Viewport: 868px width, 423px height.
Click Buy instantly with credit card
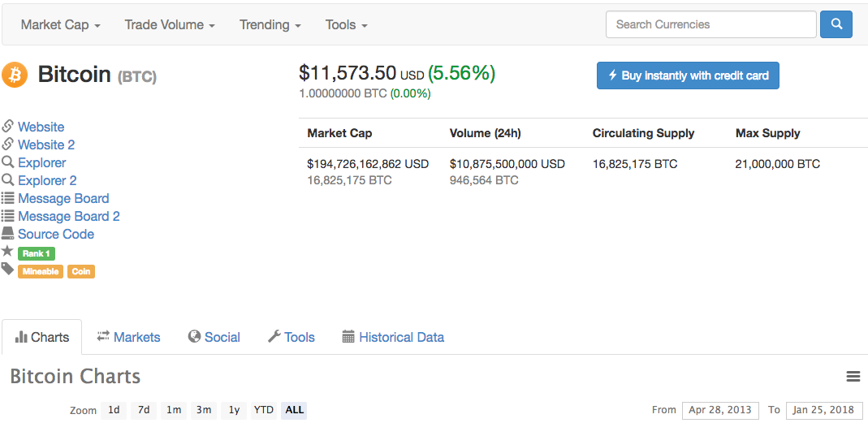pos(688,76)
